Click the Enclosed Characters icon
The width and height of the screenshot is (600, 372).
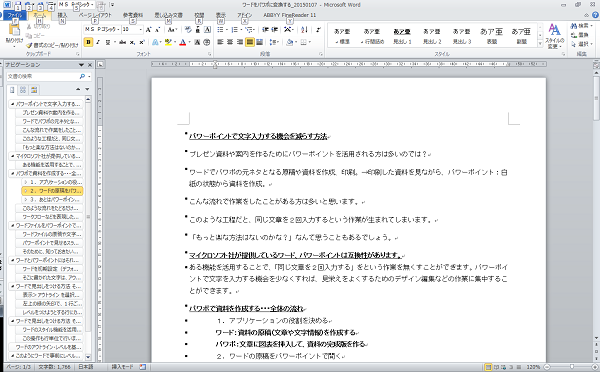[207, 42]
